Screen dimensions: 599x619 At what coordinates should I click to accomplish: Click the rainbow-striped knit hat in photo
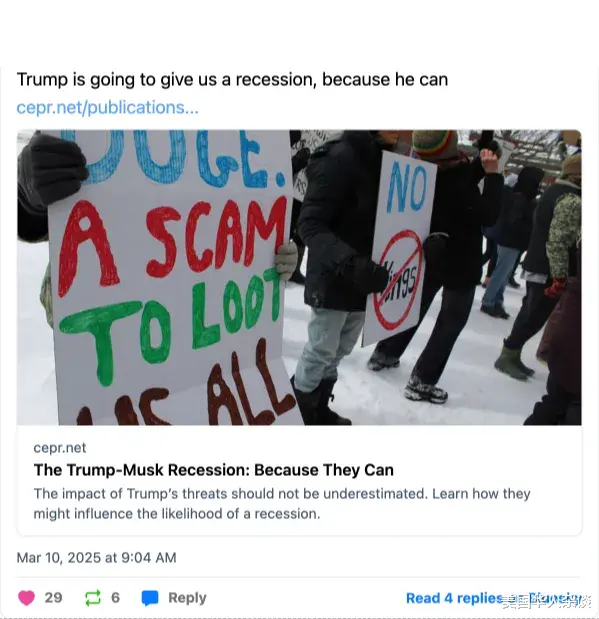(x=434, y=144)
